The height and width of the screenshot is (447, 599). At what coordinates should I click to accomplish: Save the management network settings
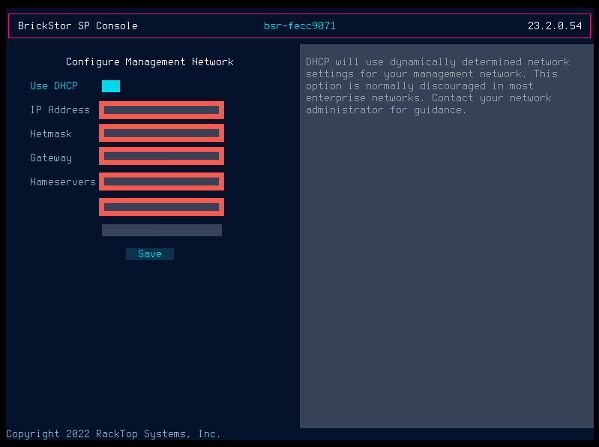[x=150, y=254]
